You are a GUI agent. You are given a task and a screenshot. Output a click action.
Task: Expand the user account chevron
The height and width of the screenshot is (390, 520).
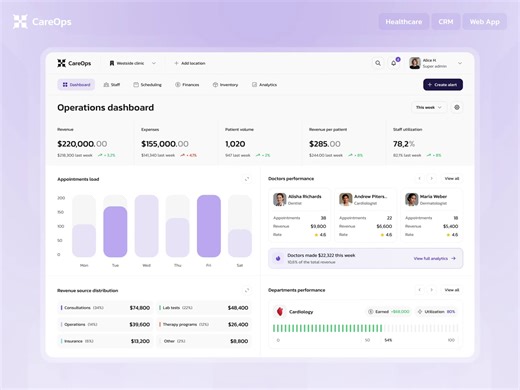[x=460, y=63]
